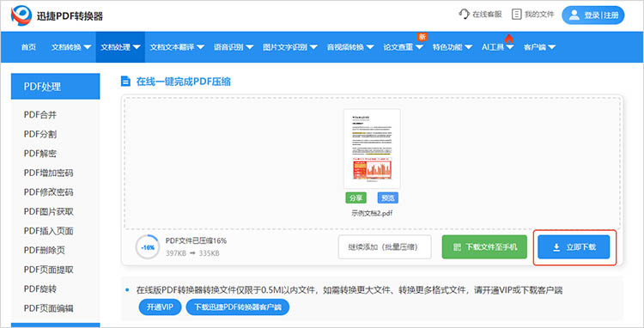Click the 在线客服 headset icon

(464, 14)
